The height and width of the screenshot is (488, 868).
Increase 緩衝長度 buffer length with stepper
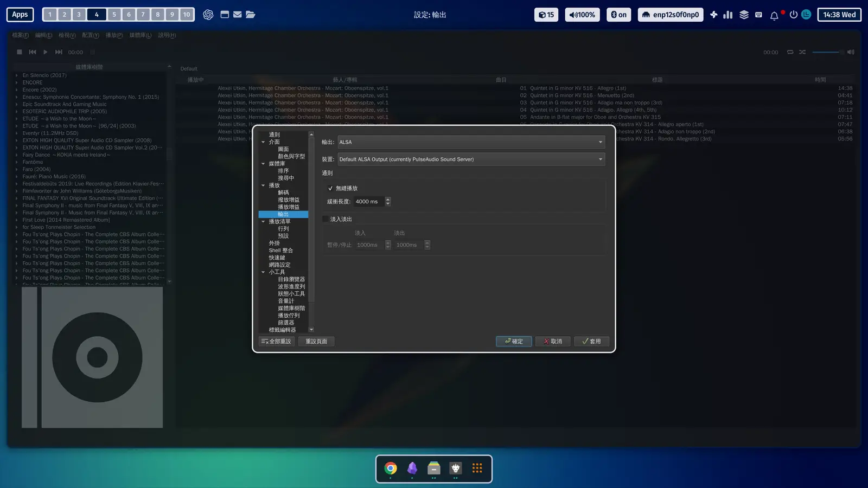(x=388, y=199)
